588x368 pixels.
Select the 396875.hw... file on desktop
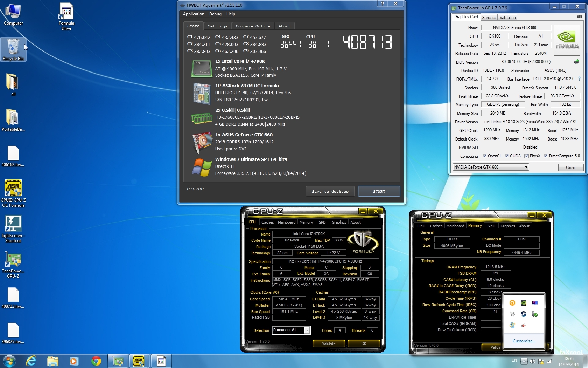(x=13, y=333)
